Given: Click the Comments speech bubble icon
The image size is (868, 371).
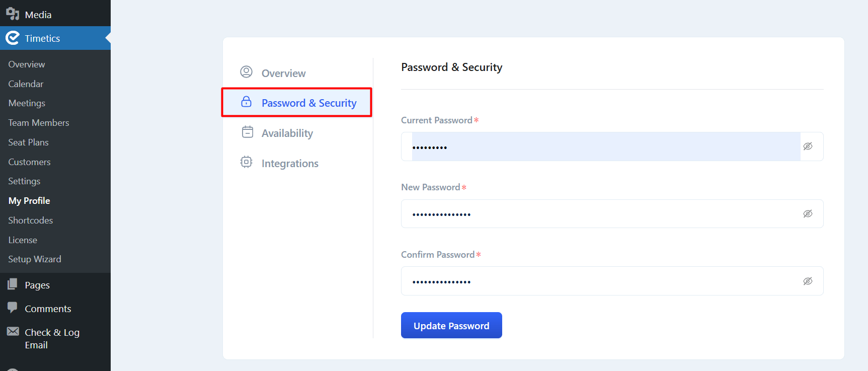Looking at the screenshot, I should tap(13, 308).
